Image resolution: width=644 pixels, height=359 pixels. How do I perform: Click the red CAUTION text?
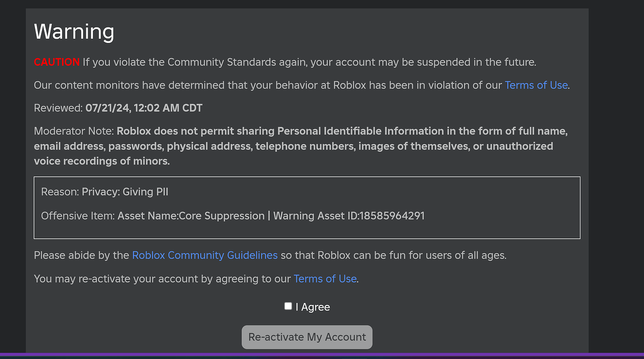[57, 62]
